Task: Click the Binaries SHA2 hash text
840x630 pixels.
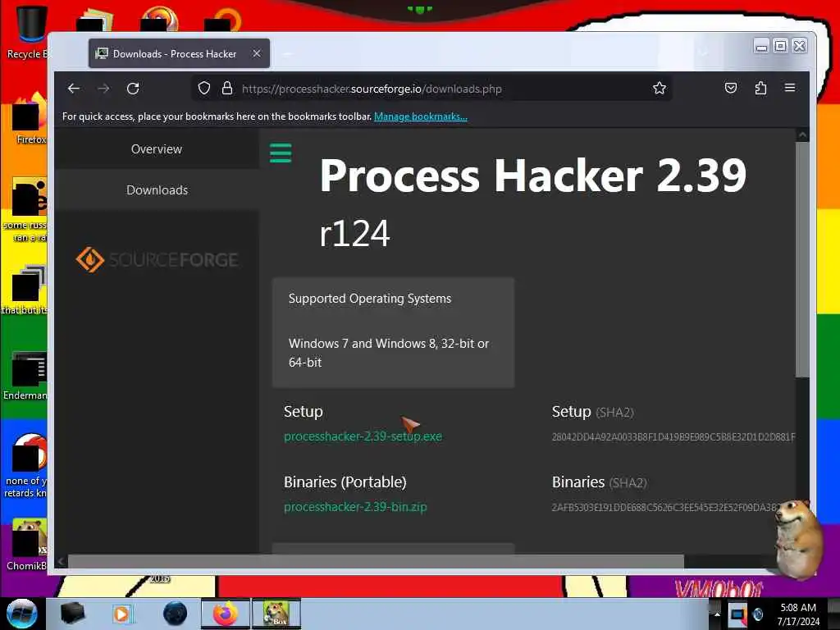Action: pyautogui.click(x=665, y=507)
